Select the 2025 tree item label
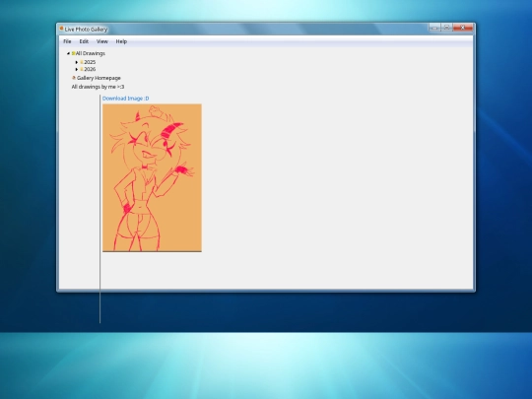532x399 pixels. click(90, 62)
